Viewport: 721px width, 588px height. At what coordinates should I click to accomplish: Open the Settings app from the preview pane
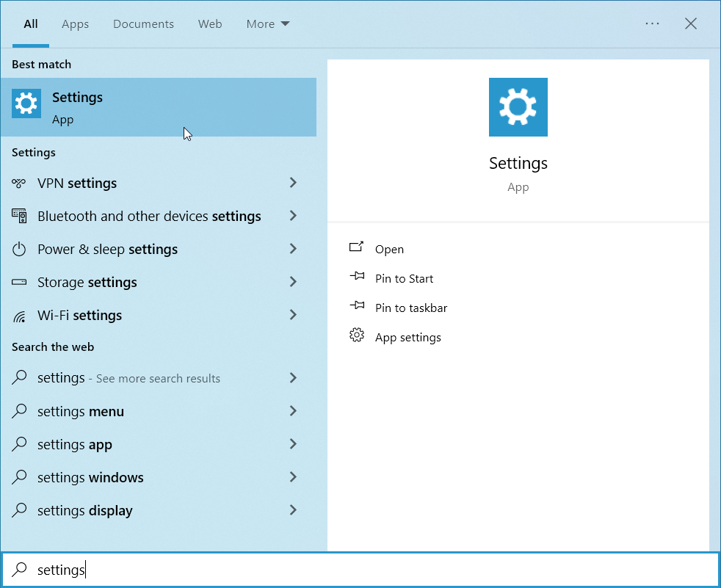tap(389, 250)
